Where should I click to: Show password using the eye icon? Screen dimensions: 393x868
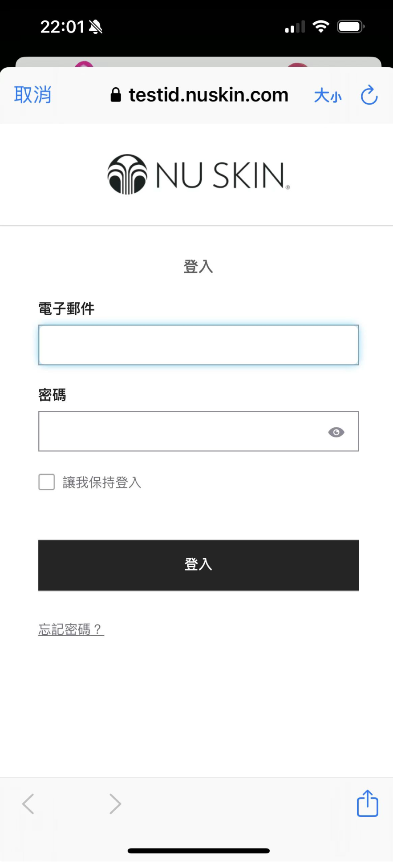coord(336,432)
